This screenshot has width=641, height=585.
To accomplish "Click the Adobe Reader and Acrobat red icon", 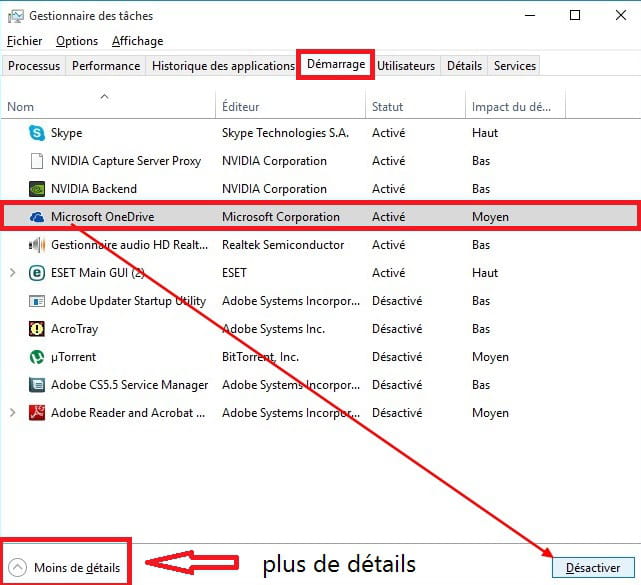I will [x=37, y=413].
